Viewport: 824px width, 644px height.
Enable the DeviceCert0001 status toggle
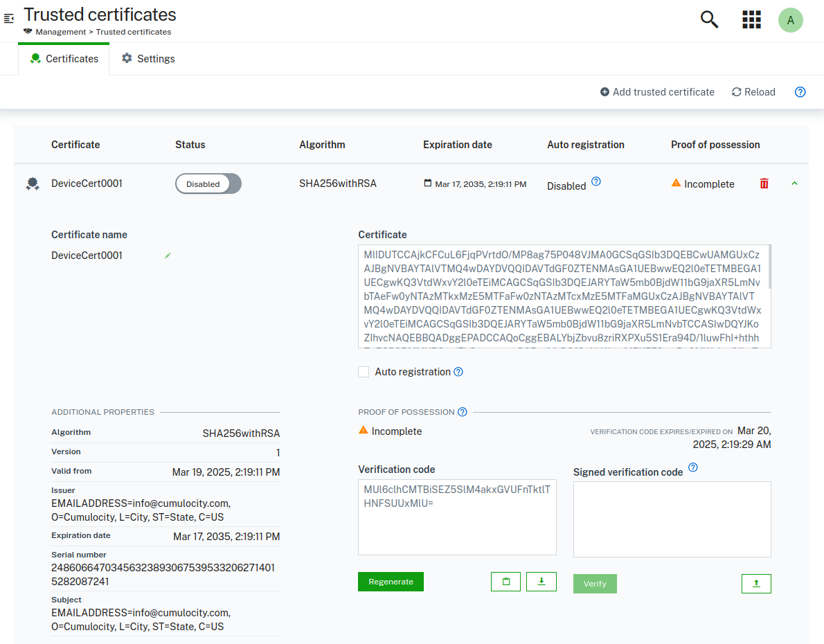pyautogui.click(x=208, y=184)
